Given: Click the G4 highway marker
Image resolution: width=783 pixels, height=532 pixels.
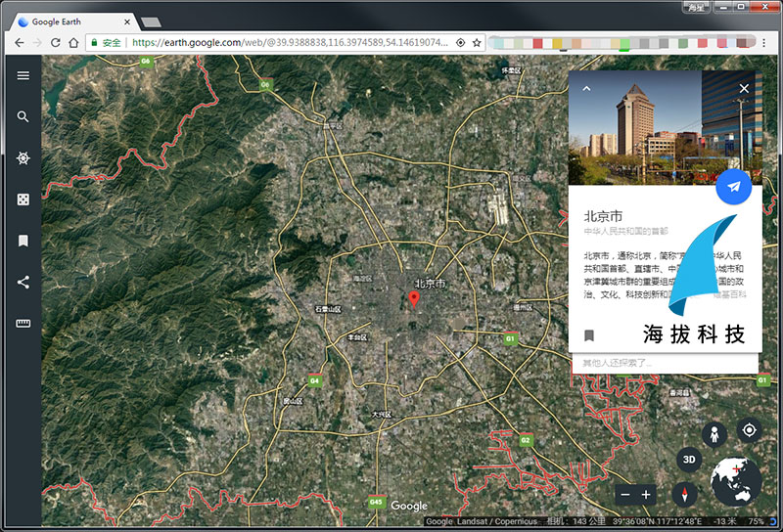Looking at the screenshot, I should coord(314,380).
